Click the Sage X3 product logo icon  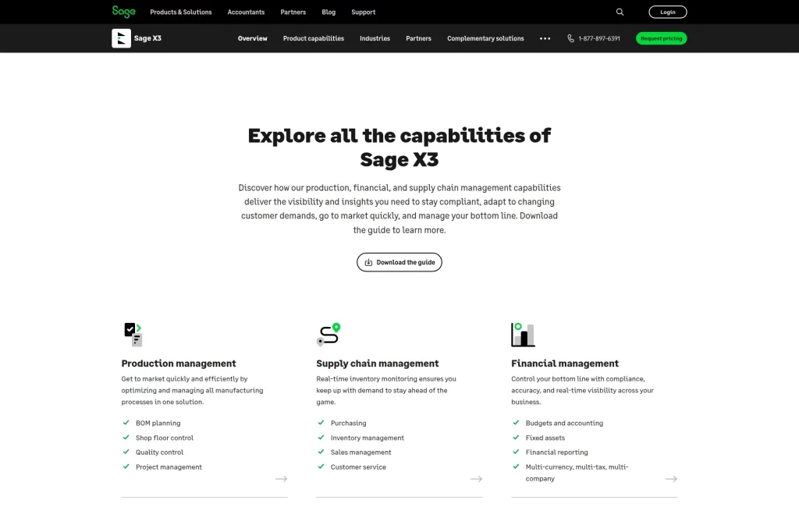pyautogui.click(x=121, y=37)
